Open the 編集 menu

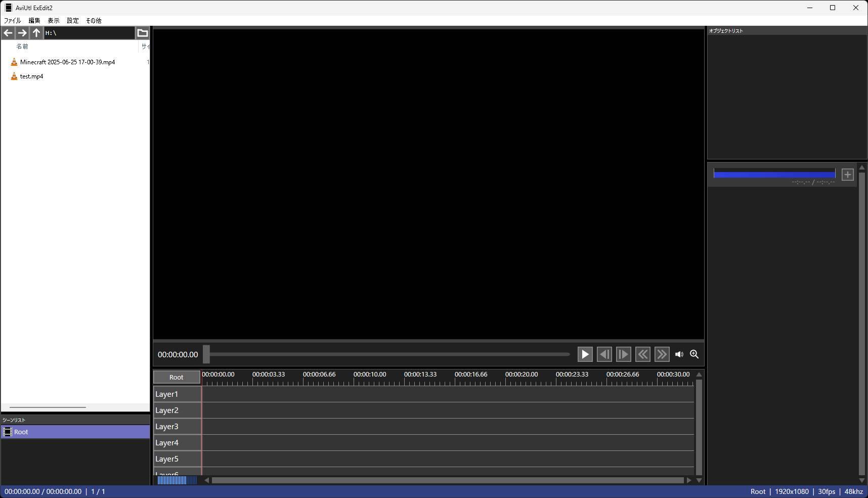pyautogui.click(x=34, y=21)
